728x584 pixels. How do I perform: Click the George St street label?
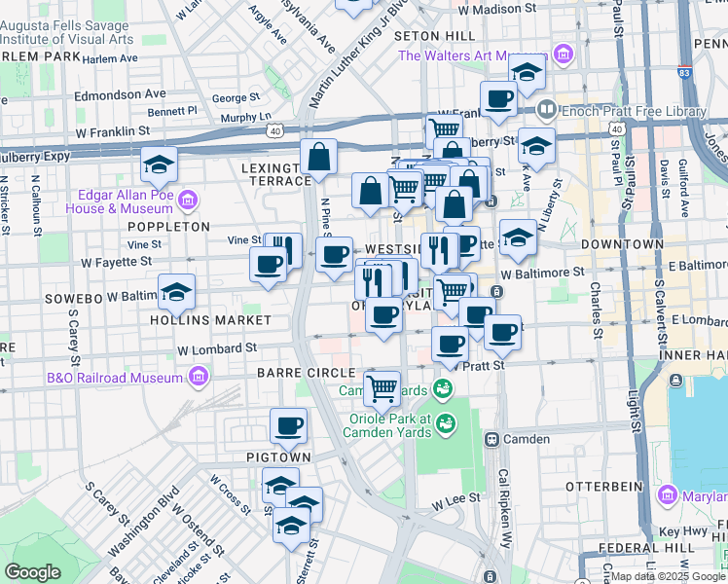coord(236,97)
